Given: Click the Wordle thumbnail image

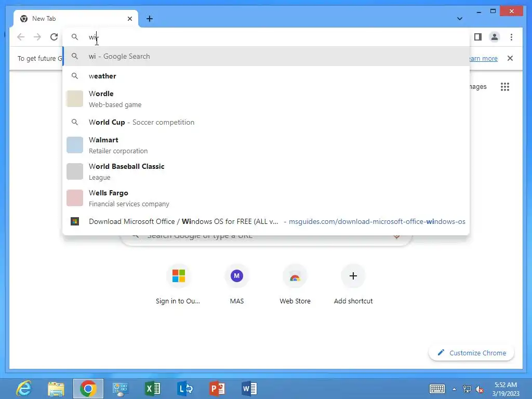Looking at the screenshot, I should coord(75,99).
